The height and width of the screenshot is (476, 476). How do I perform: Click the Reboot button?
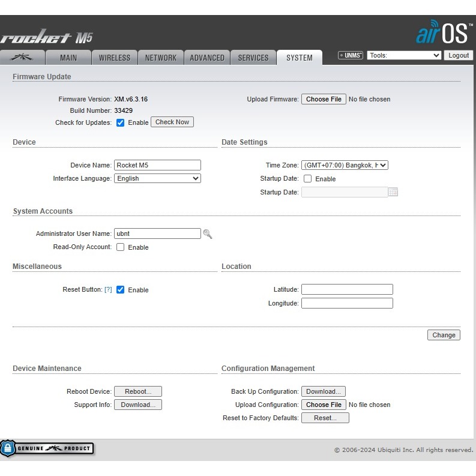coord(138,391)
